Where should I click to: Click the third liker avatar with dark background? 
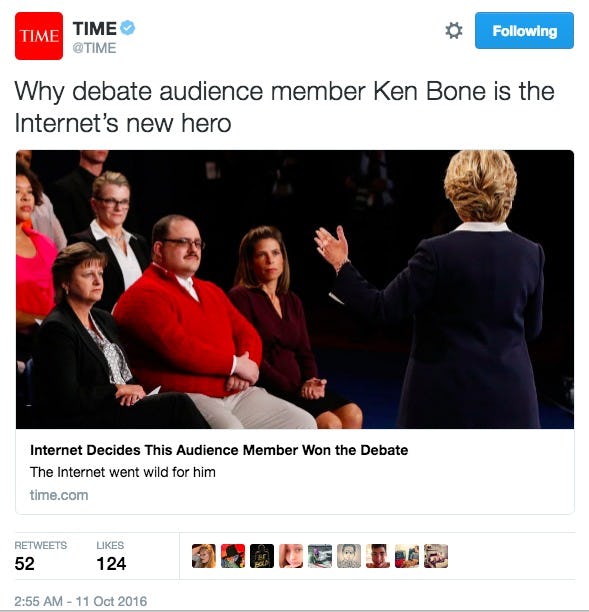262,556
